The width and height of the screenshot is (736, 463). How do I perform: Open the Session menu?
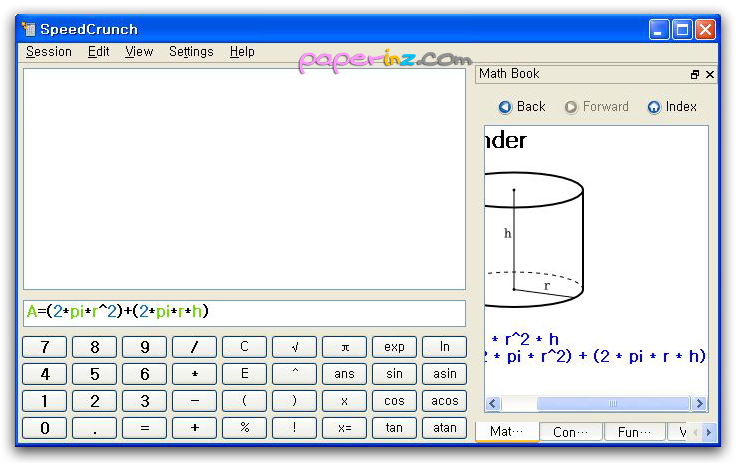(49, 52)
